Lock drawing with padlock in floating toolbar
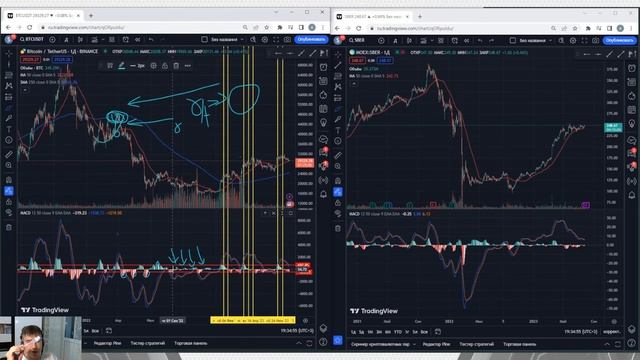 coord(164,65)
